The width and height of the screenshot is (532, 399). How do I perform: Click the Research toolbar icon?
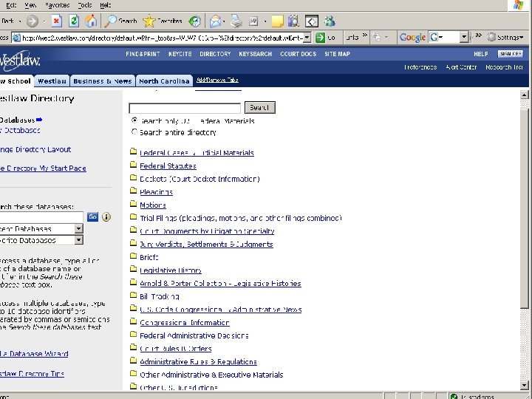point(294,21)
